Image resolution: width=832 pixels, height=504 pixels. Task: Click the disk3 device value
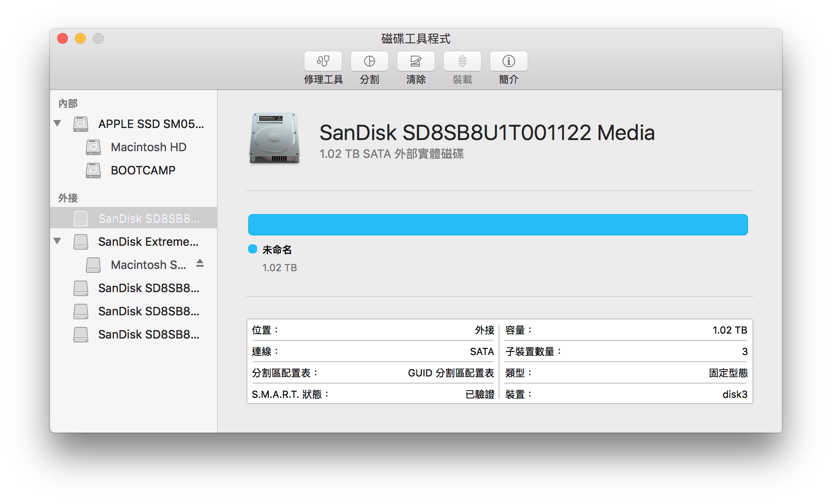click(735, 394)
